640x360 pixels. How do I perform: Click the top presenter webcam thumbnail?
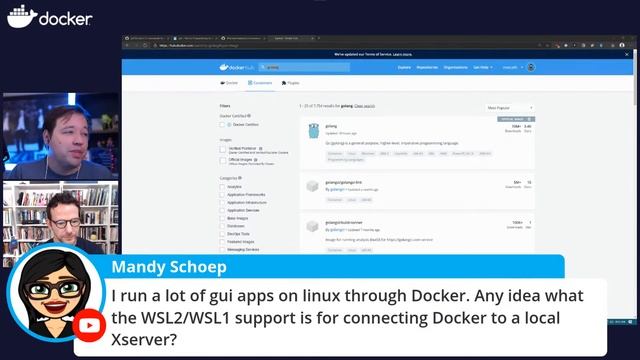point(61,136)
